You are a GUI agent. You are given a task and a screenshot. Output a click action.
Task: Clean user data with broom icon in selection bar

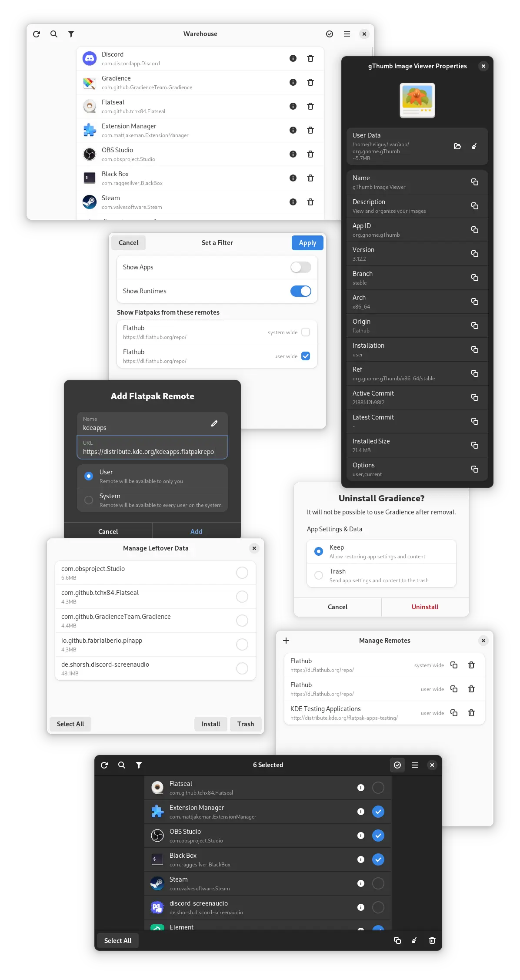click(414, 940)
